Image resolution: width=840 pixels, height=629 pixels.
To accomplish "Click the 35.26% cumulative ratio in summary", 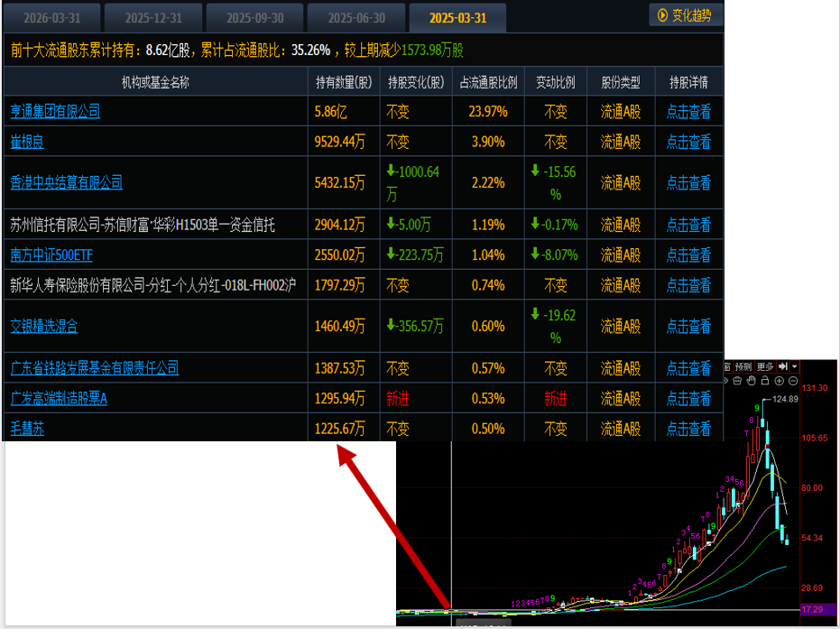I will click(310, 51).
